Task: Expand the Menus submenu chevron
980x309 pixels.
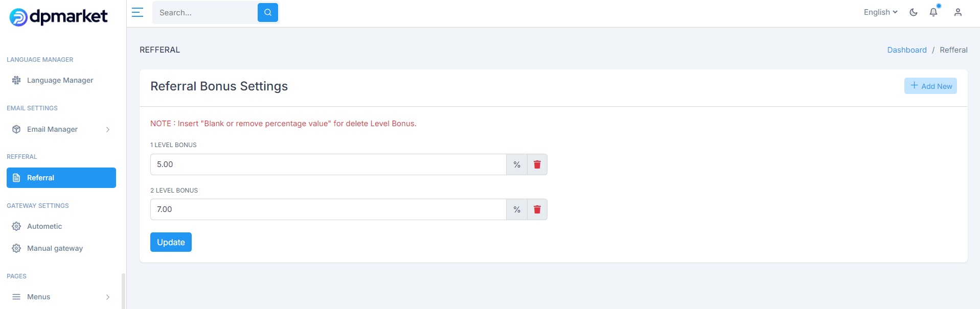Action: [108, 297]
